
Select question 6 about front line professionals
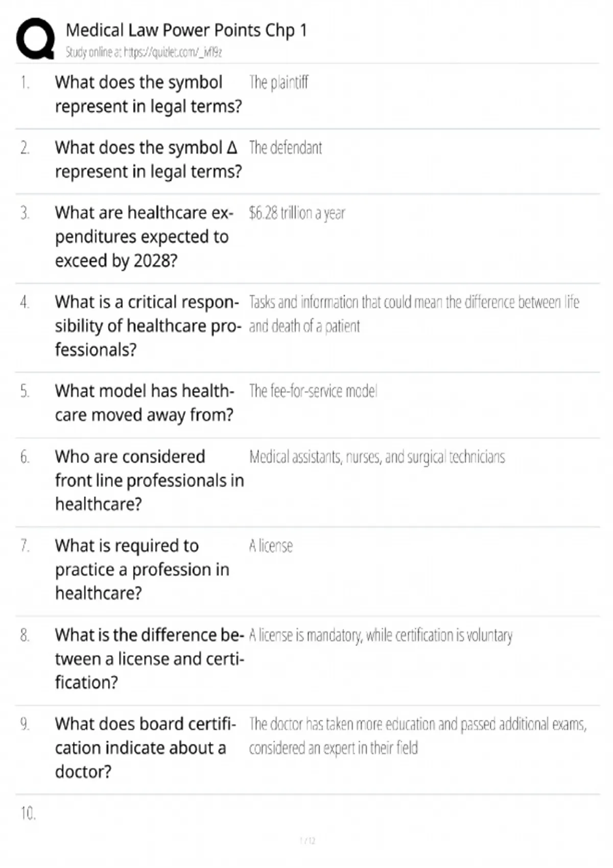point(150,480)
